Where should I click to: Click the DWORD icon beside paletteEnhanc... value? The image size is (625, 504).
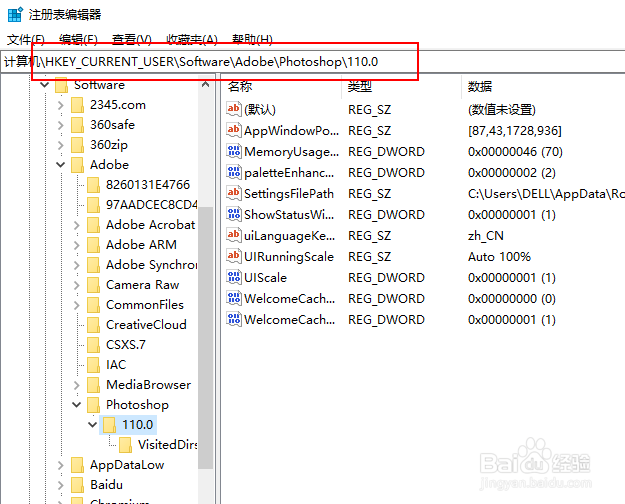tap(234, 172)
